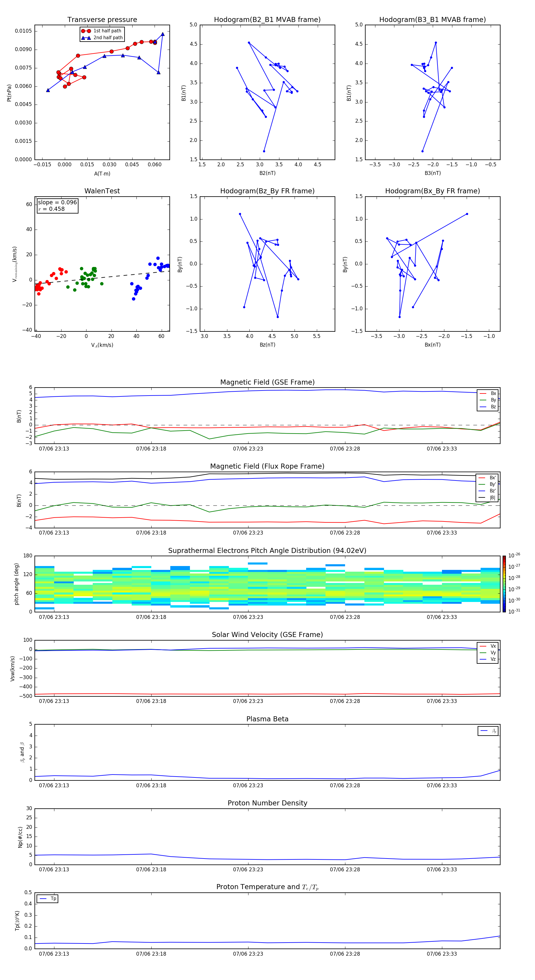535x980 pixels.
Task: Click the beta_p legend entry in Plasma Beta
Action: click(x=488, y=731)
